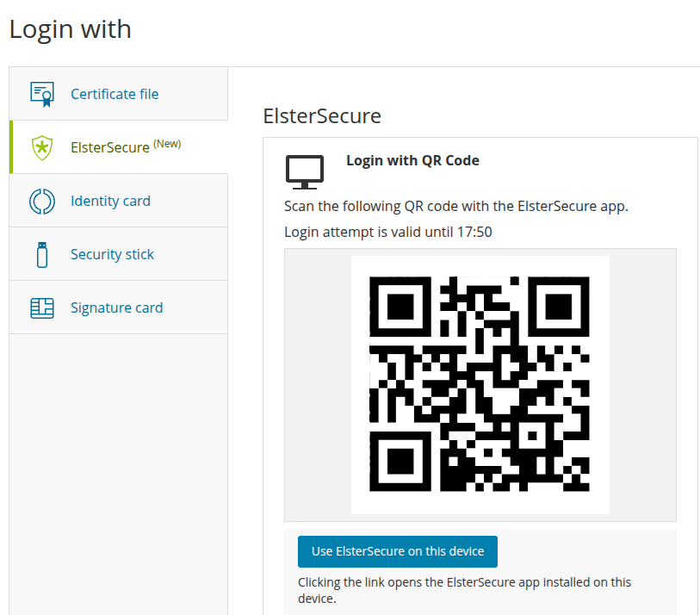Viewport: 700px width, 615px height.
Task: Click the (New) badge beside ElsterSecure
Action: coord(167,144)
